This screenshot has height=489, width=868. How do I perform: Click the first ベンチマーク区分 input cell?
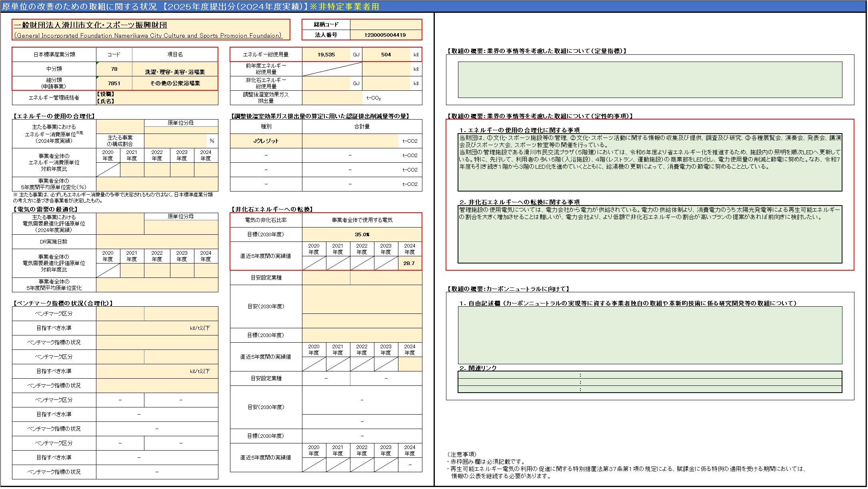pos(120,314)
